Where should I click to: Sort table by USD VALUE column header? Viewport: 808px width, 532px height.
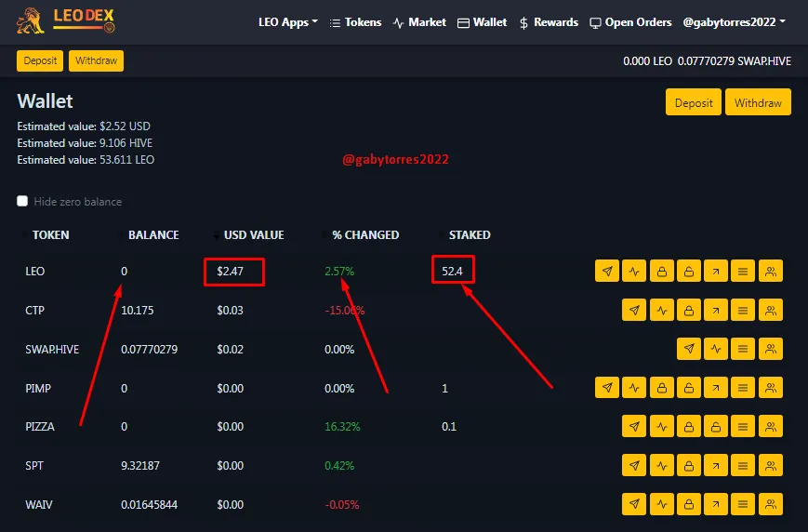click(x=254, y=235)
